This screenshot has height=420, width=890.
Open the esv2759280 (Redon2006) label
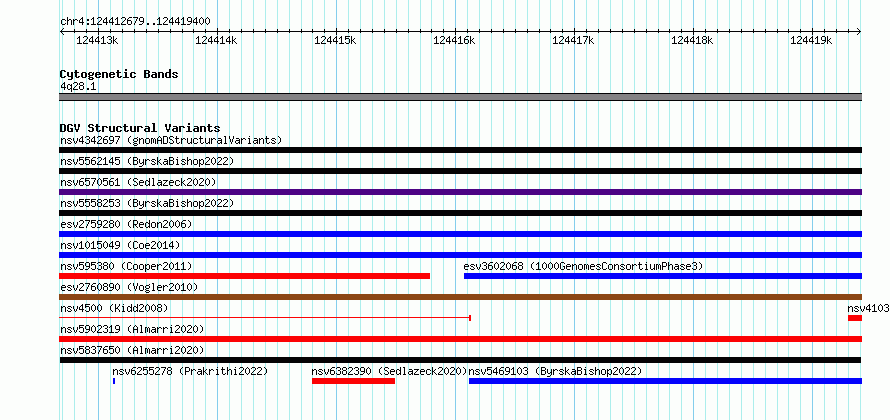(x=126, y=224)
